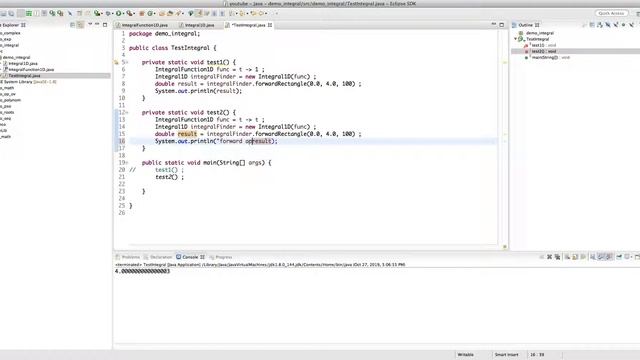Screen dimensions: 640x360
Task: Click the Open Perspective icon beside Quick Access
Action: click(637, 13)
